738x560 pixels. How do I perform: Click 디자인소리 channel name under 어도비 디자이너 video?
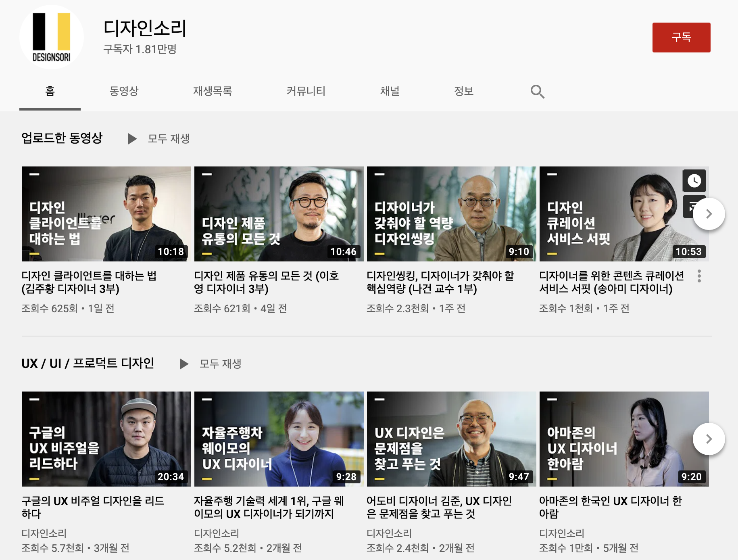(x=389, y=533)
